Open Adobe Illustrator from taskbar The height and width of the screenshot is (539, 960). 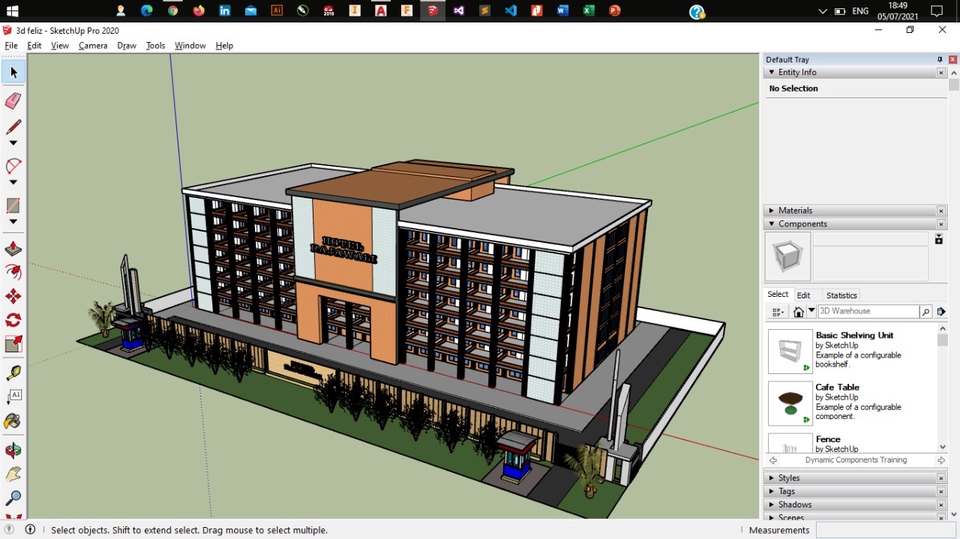point(277,10)
